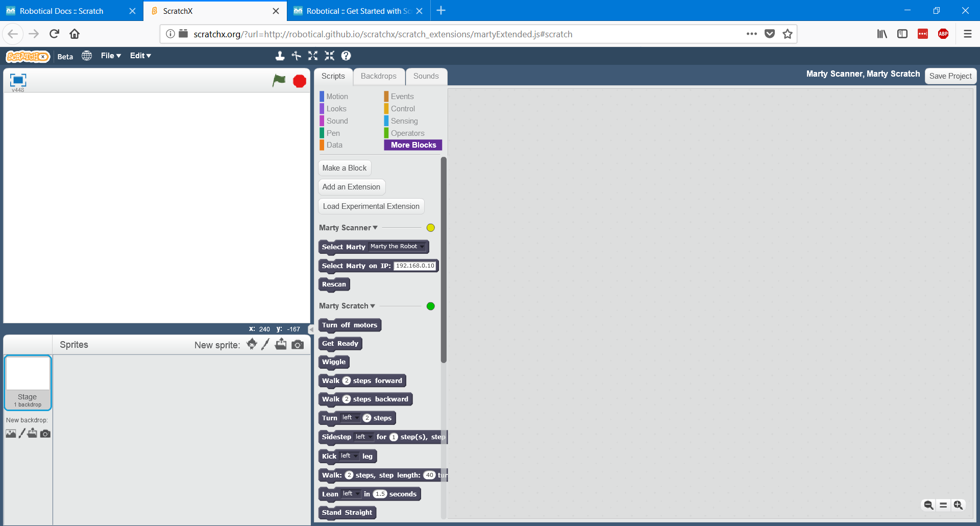Zoom out the scripts area
The image size is (980, 526).
pyautogui.click(x=928, y=505)
